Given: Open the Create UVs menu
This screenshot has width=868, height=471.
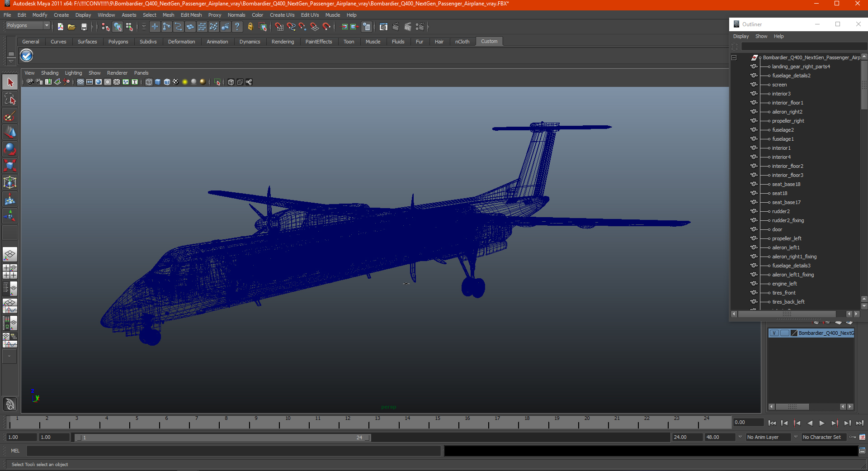Looking at the screenshot, I should 282,15.
